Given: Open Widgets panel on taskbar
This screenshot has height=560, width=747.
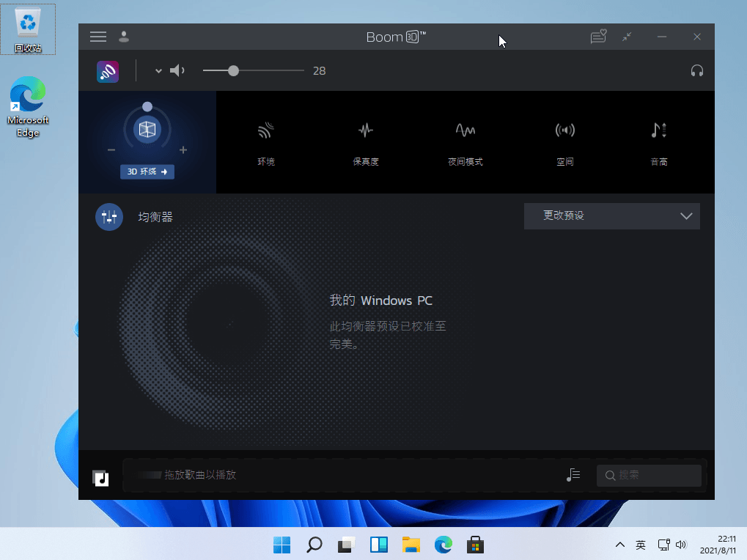Looking at the screenshot, I should [379, 545].
